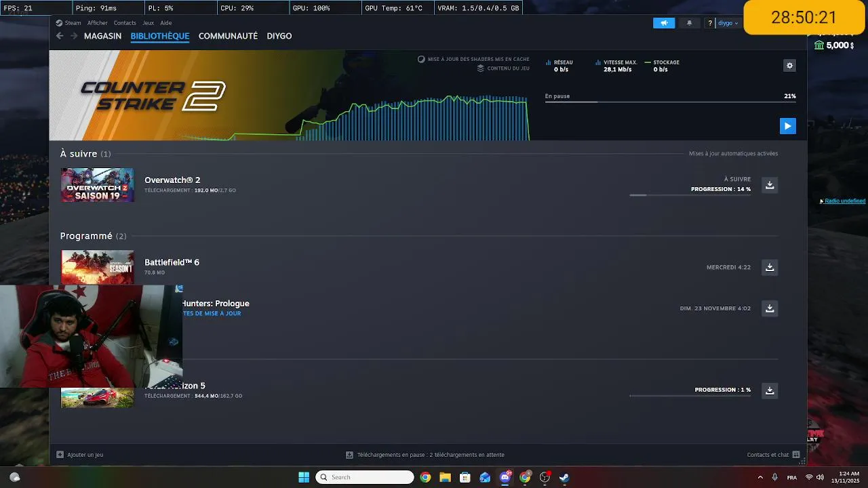Click the Overwatch 2 thumbnail
The width and height of the screenshot is (868, 488).
point(98,185)
